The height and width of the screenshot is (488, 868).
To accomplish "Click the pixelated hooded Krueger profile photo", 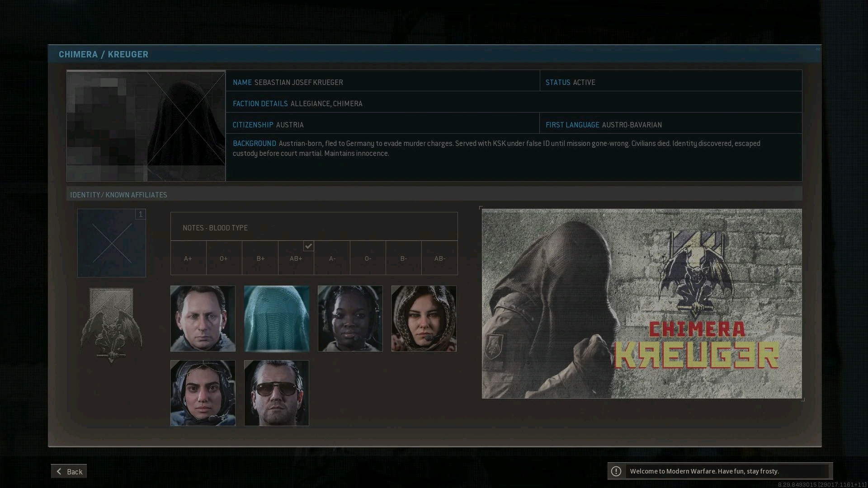I will click(x=146, y=126).
